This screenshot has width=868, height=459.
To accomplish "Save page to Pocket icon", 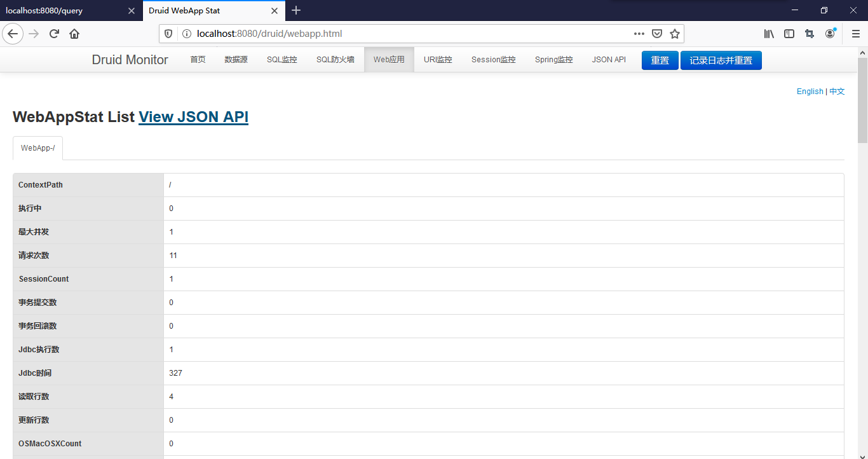I will pos(658,34).
